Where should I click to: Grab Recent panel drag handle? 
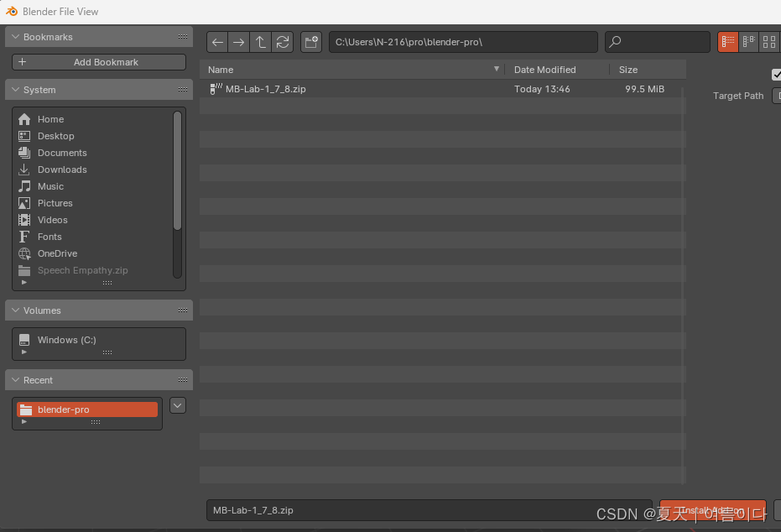pyautogui.click(x=183, y=380)
